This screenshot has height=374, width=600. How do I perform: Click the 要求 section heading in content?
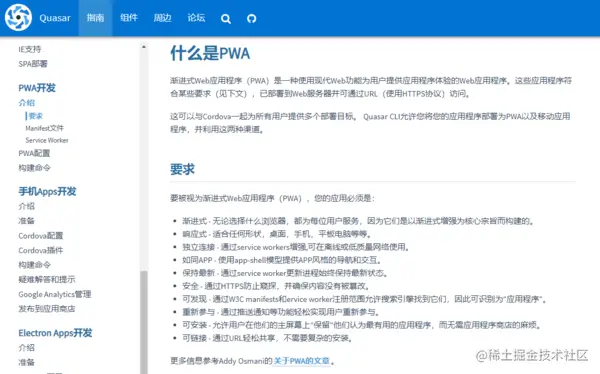tap(183, 169)
